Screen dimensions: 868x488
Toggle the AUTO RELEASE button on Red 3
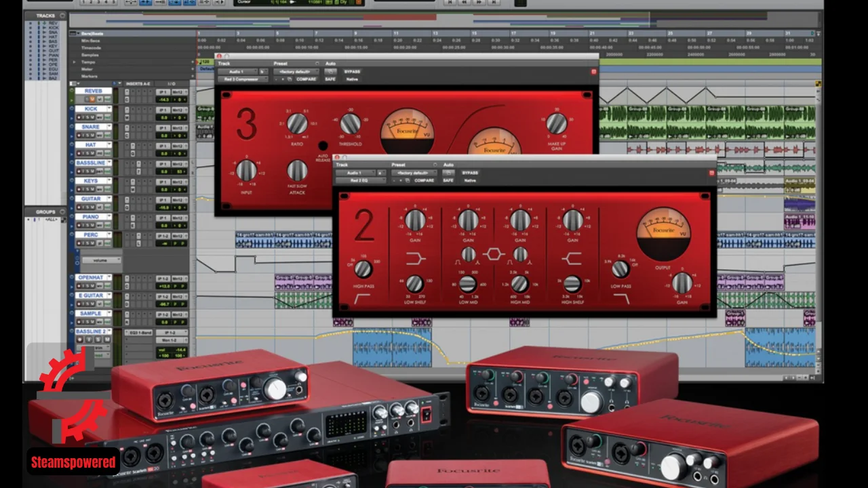(323, 145)
